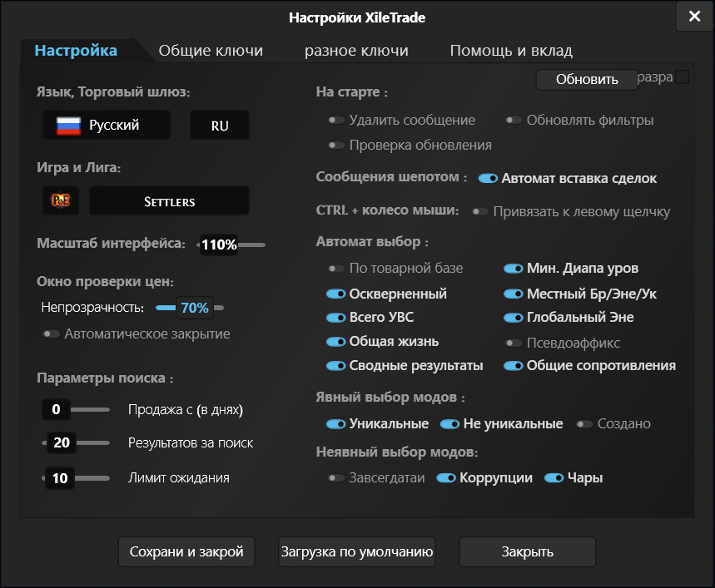Toggle Сводные результаты switch

coord(336,366)
